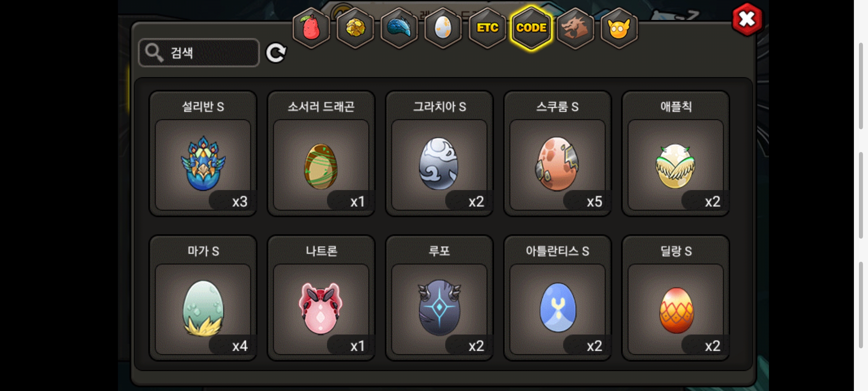Choose the 아틀란티스 S blue egg
The image size is (868, 391).
557,298
